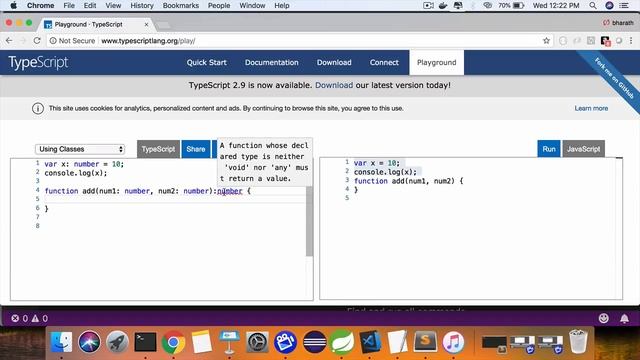
Task: Click the TypeScript logo
Action: 38,62
